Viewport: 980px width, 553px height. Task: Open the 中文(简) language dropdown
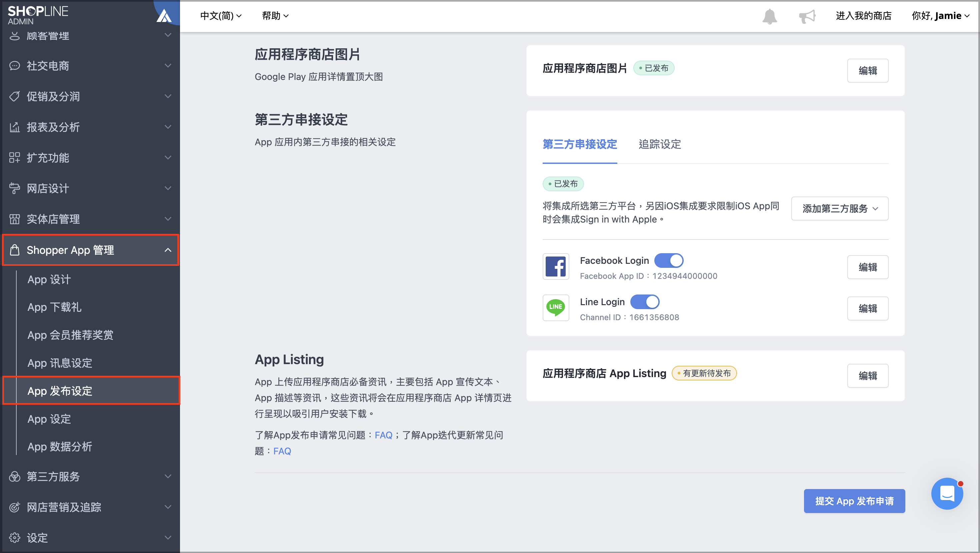click(221, 16)
